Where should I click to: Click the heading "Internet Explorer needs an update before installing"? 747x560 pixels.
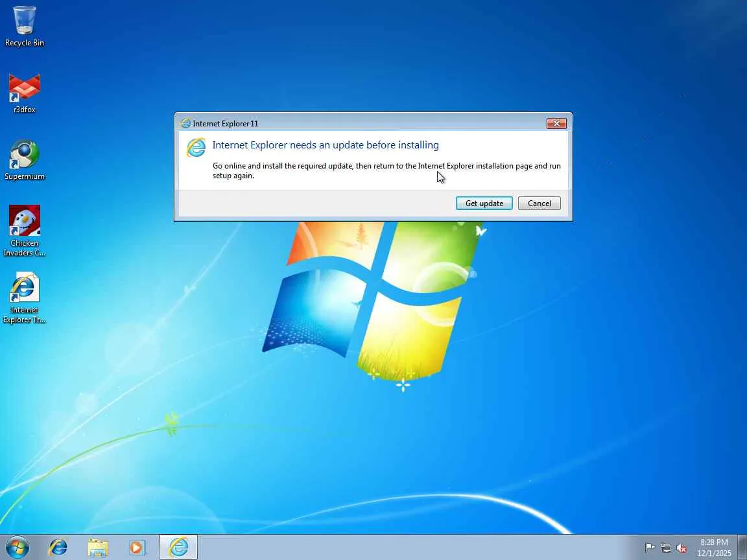point(326,145)
